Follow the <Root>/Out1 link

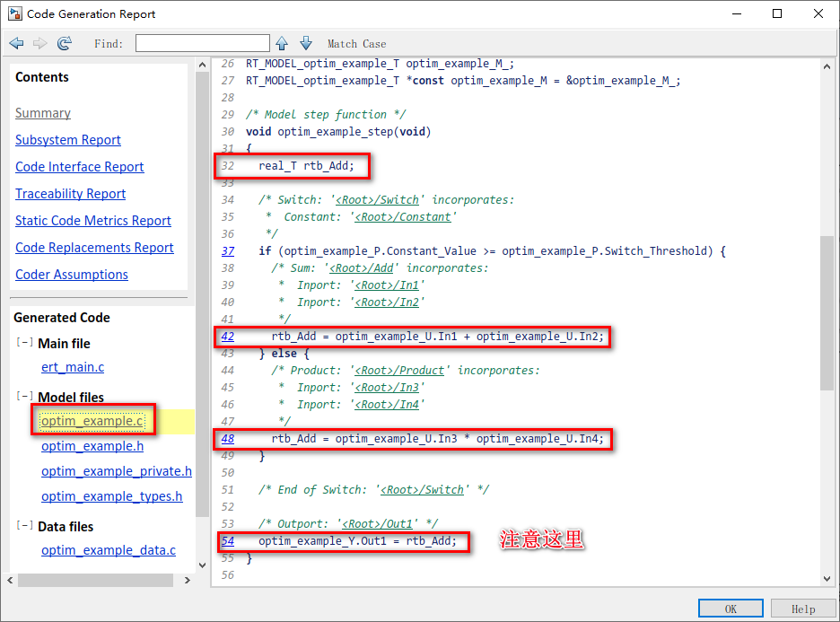point(377,524)
